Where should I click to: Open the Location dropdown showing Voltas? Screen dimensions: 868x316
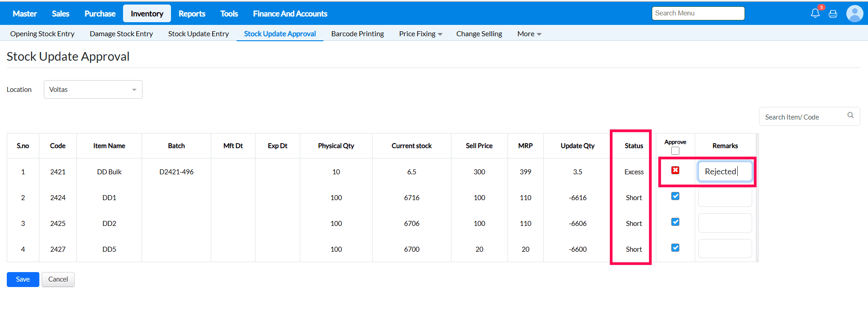click(x=93, y=90)
